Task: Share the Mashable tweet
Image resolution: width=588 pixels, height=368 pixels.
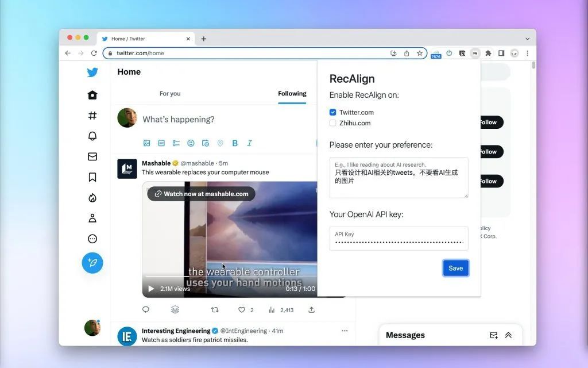Action: [x=311, y=309]
